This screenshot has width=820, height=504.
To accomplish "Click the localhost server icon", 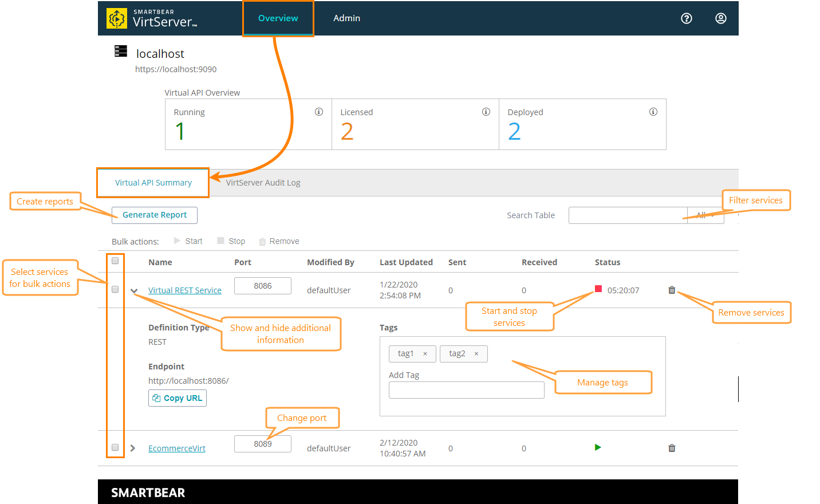I will [121, 52].
